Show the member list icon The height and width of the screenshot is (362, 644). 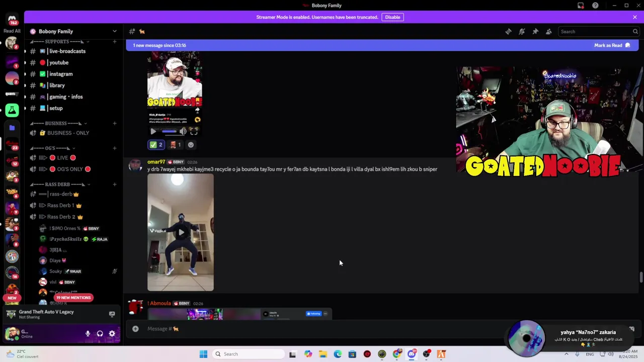click(548, 31)
